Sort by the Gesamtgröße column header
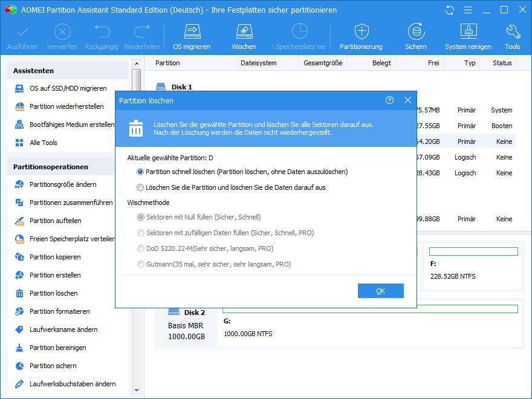The image size is (532, 399). 323,63
